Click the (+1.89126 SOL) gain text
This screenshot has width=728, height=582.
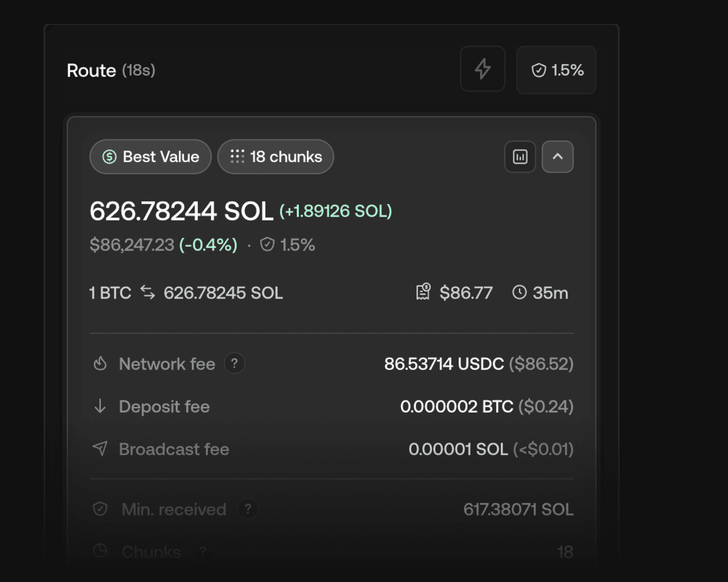click(x=336, y=211)
